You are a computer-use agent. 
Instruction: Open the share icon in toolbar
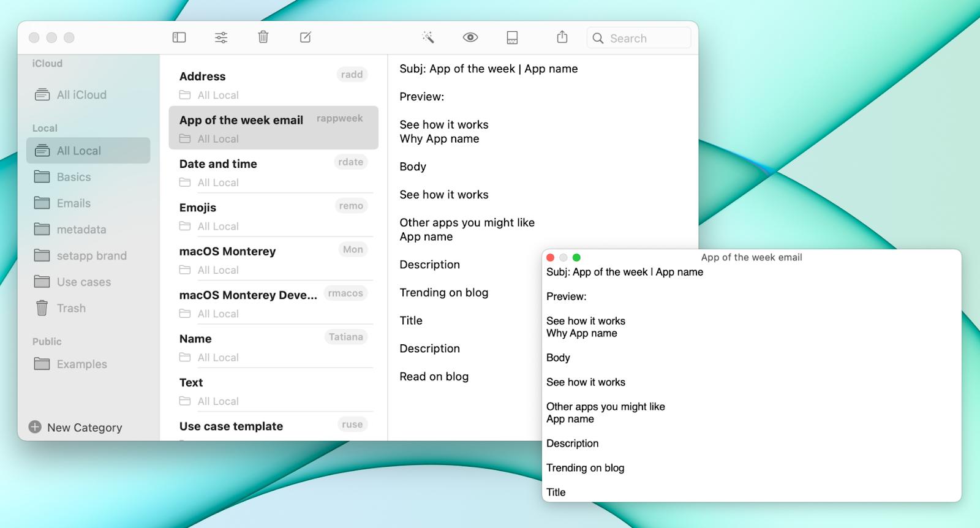click(562, 37)
